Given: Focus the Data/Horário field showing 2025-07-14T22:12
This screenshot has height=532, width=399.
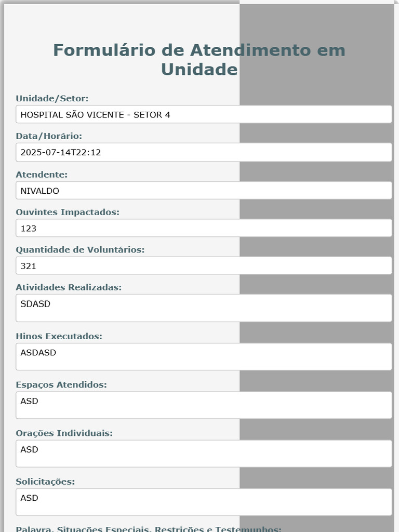Looking at the screenshot, I should [204, 152].
